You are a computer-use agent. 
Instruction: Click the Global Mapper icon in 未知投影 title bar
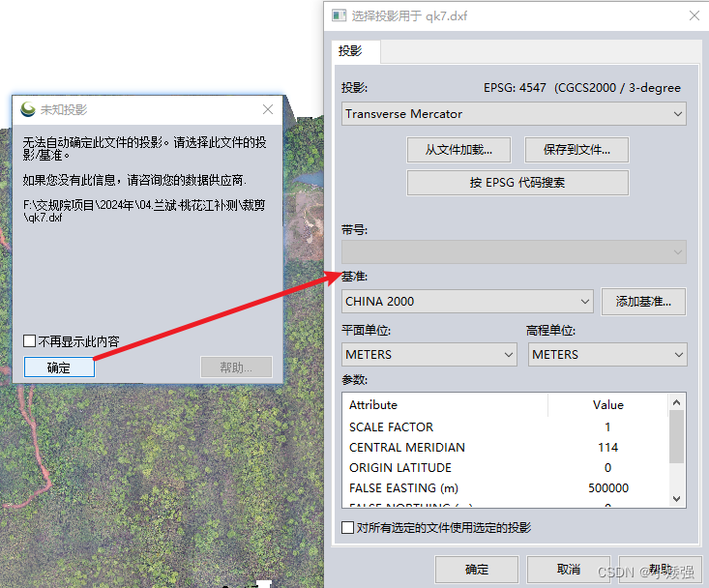click(x=28, y=109)
